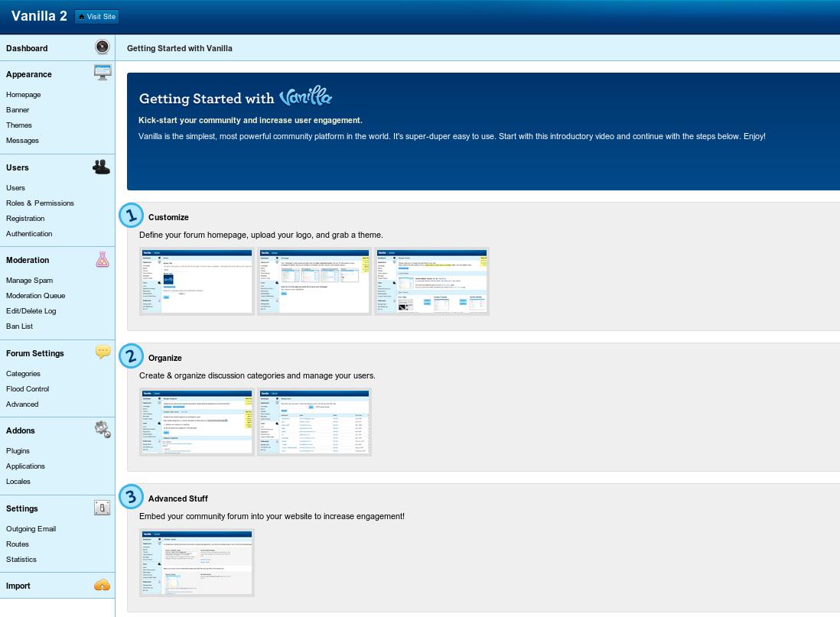Click the Dashboard speaker icon

point(102,47)
